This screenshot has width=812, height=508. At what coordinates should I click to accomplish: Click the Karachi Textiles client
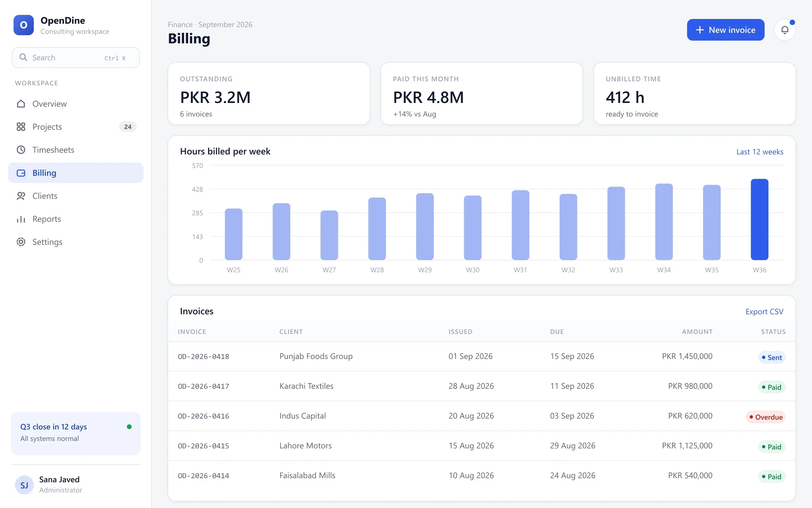pyautogui.click(x=307, y=386)
